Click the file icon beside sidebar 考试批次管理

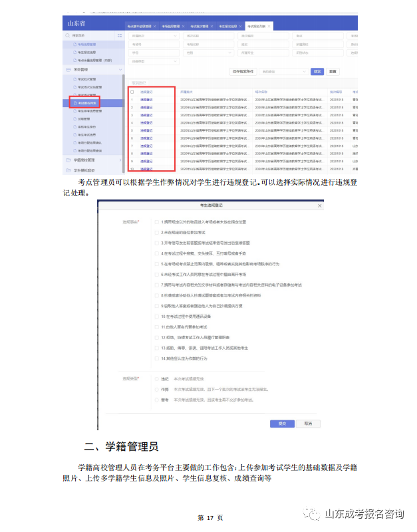[75, 79]
